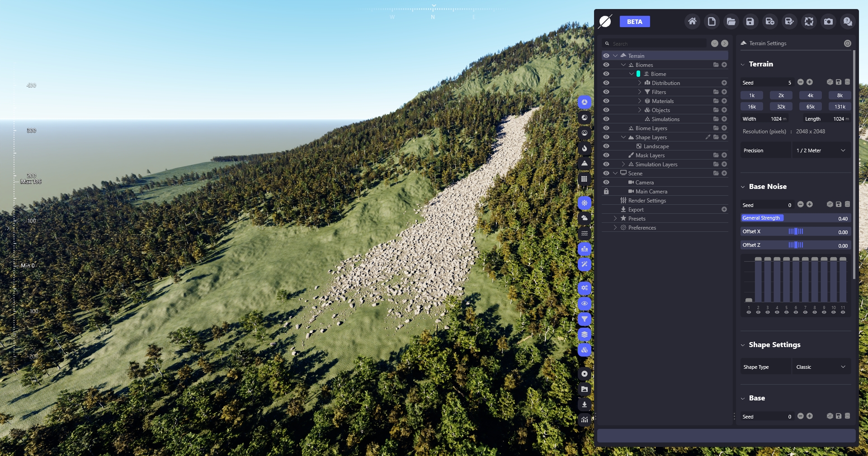
Task: Select the Export tree item
Action: (x=636, y=210)
